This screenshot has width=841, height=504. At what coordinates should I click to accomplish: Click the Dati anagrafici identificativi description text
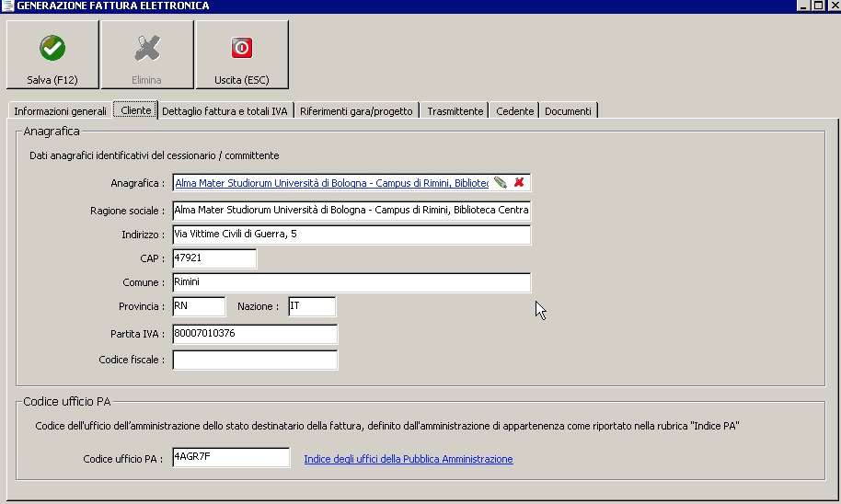point(155,155)
